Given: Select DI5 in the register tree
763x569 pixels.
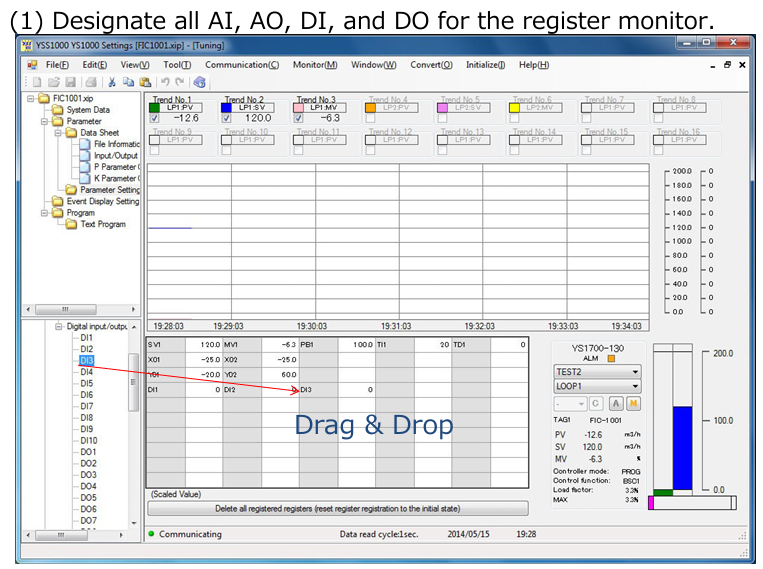Looking at the screenshot, I should click(x=87, y=383).
